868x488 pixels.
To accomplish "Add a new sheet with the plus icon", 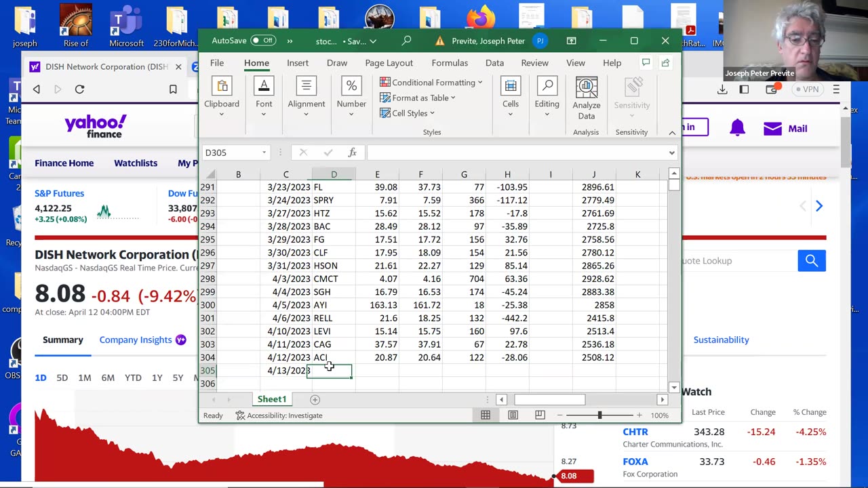I will tap(315, 400).
